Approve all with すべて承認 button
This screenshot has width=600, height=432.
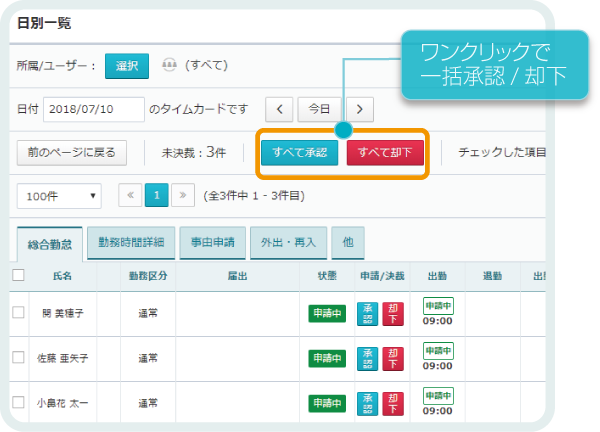[300, 153]
